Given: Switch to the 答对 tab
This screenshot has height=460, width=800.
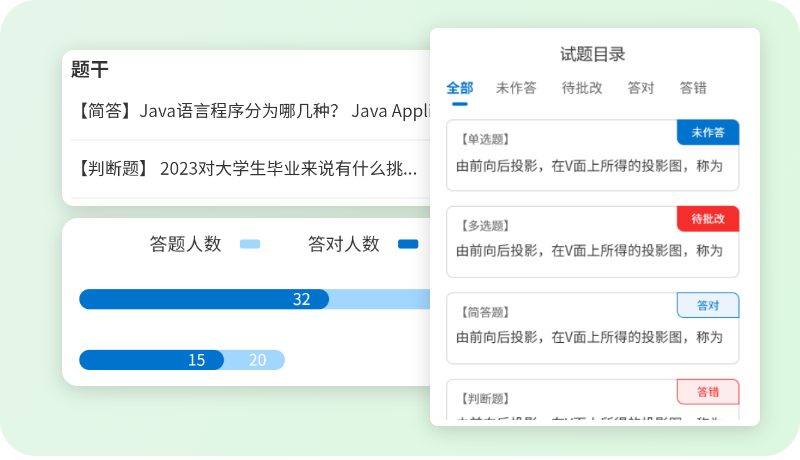Looking at the screenshot, I should point(640,88).
